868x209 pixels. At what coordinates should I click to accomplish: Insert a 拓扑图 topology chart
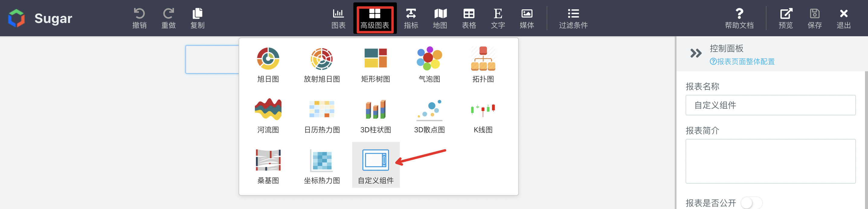click(483, 65)
